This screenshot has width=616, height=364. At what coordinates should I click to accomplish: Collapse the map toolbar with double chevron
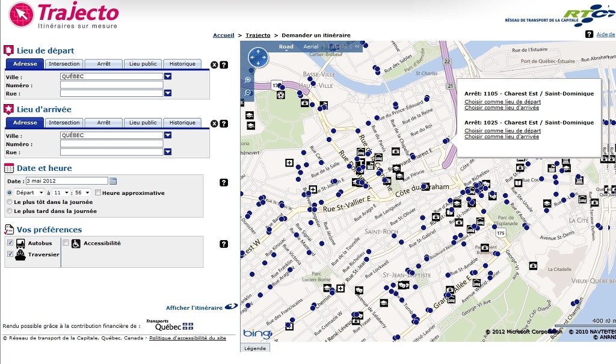pyautogui.click(x=357, y=46)
